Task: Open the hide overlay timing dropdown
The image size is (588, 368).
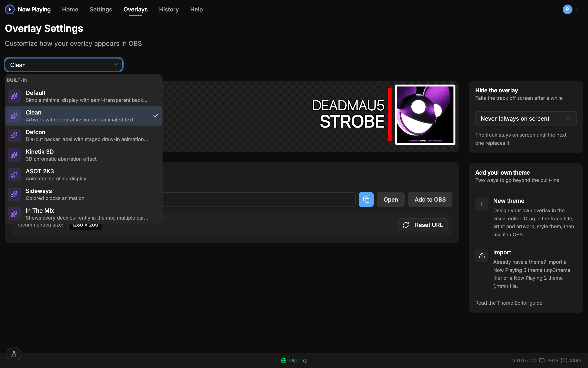Action: pyautogui.click(x=526, y=119)
